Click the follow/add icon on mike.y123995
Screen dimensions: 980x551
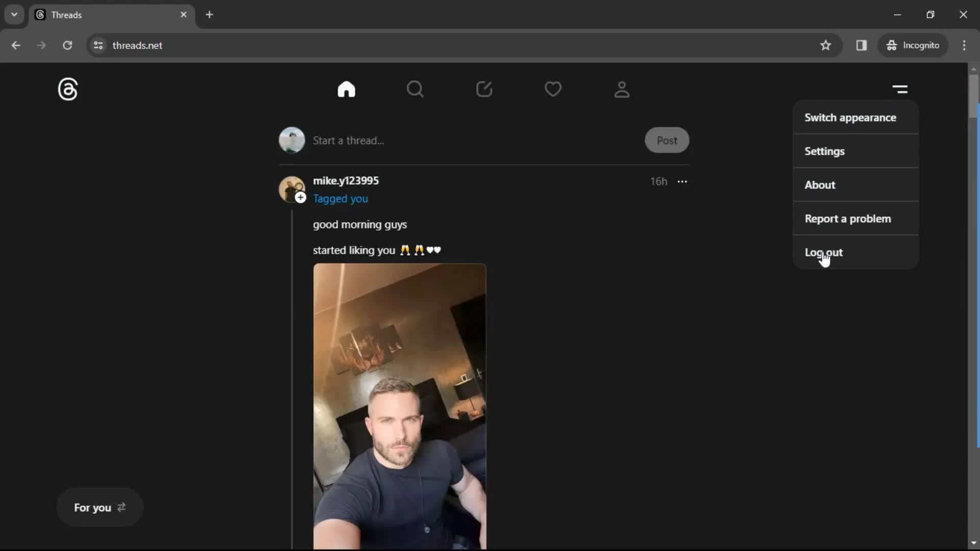[x=300, y=197]
